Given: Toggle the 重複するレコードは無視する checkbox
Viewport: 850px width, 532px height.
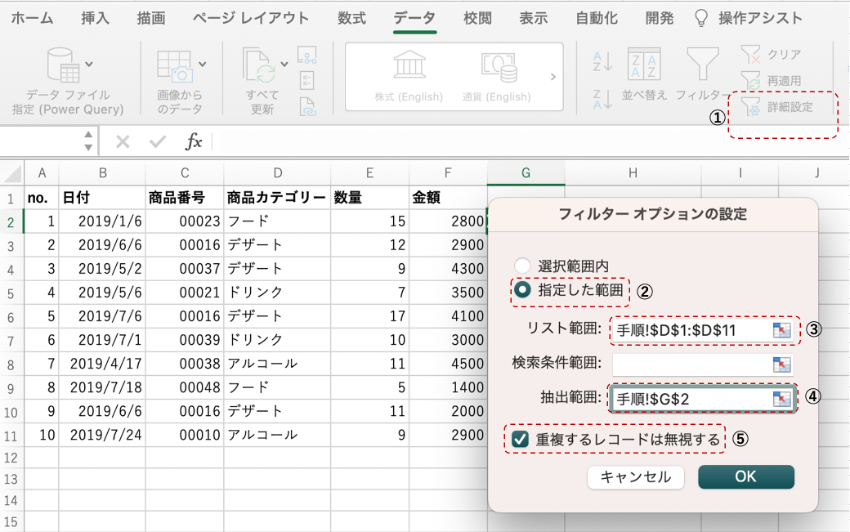Looking at the screenshot, I should tap(520, 439).
